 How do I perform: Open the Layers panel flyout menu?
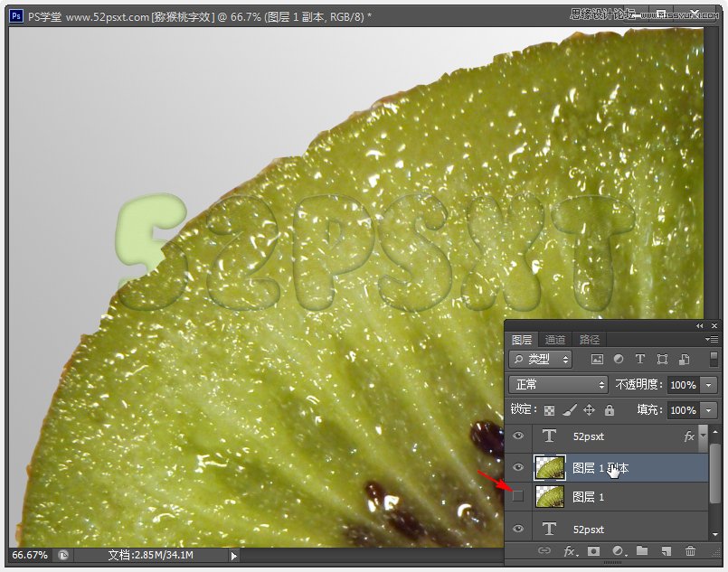714,339
